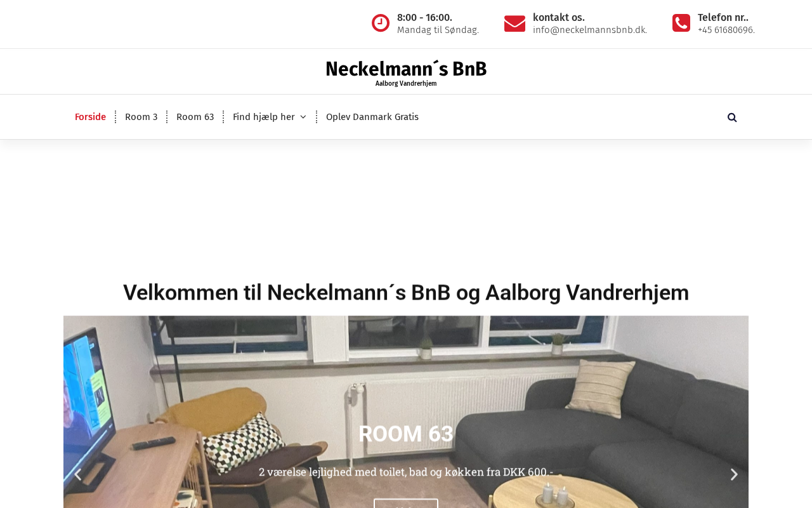The height and width of the screenshot is (508, 812).
Task: Go to previous slide with left arrow
Action: [x=77, y=474]
